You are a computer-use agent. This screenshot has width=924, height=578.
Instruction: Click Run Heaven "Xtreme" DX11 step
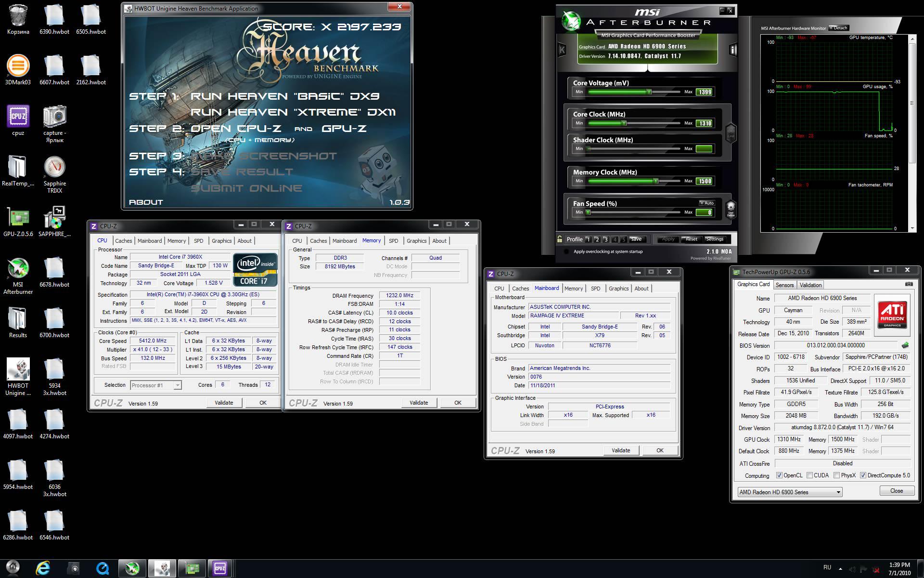pos(293,112)
